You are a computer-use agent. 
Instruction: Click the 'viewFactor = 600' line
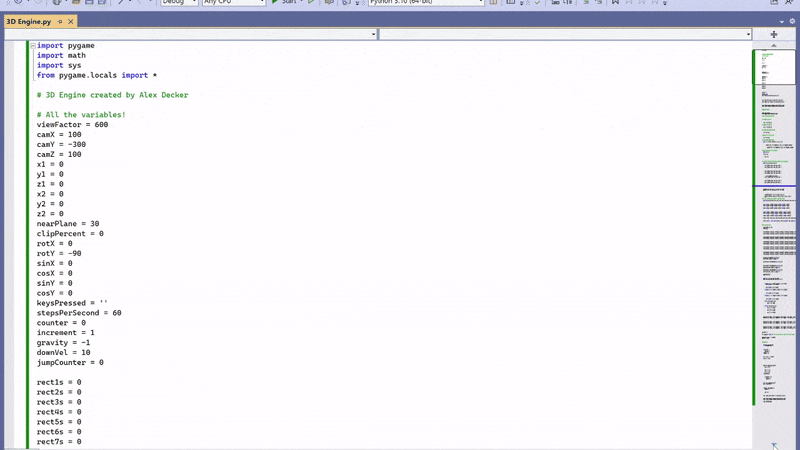click(x=72, y=124)
